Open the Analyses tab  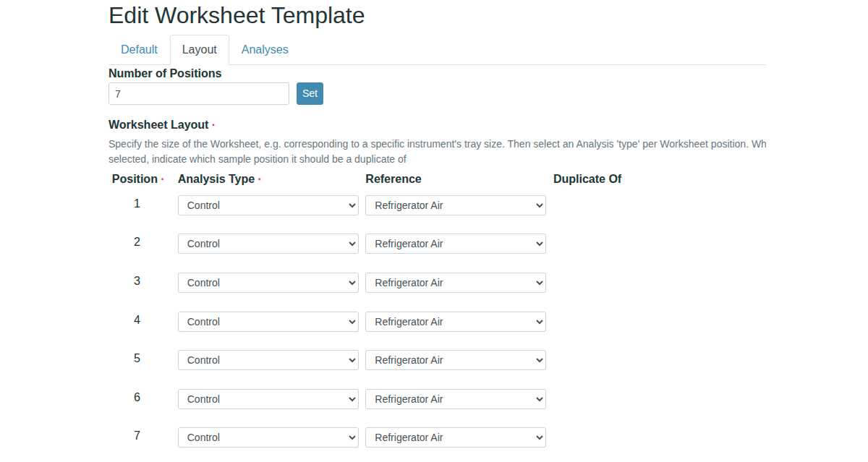pyautogui.click(x=265, y=50)
